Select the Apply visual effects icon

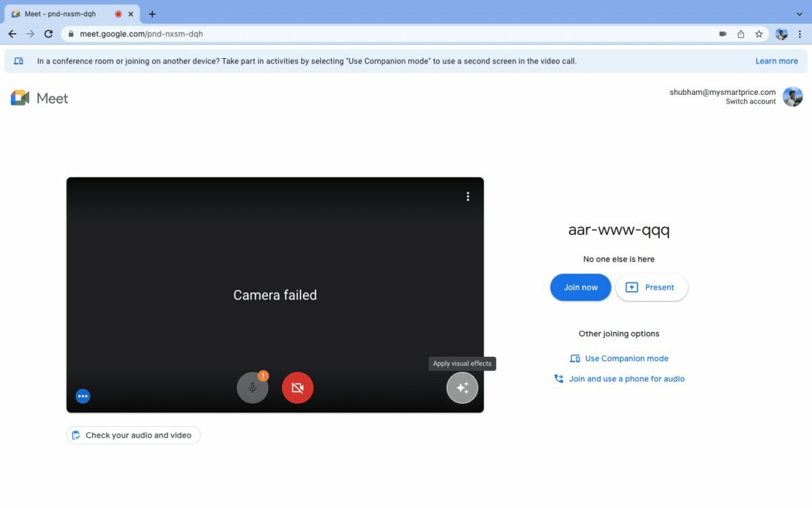point(462,387)
